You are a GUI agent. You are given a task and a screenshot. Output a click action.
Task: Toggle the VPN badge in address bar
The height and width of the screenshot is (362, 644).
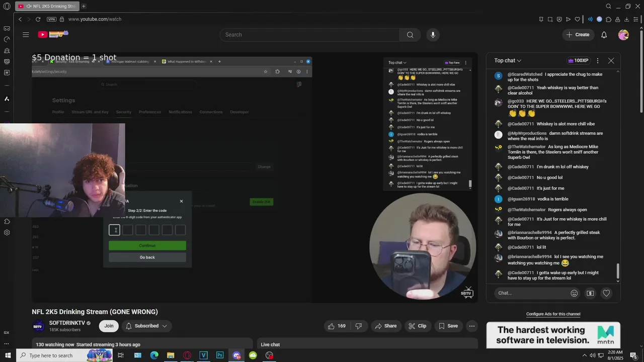[x=51, y=19]
